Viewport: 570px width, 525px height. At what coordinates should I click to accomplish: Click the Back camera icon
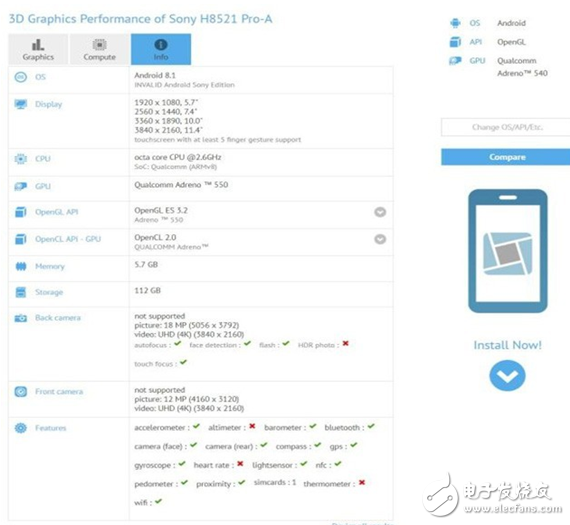21,318
